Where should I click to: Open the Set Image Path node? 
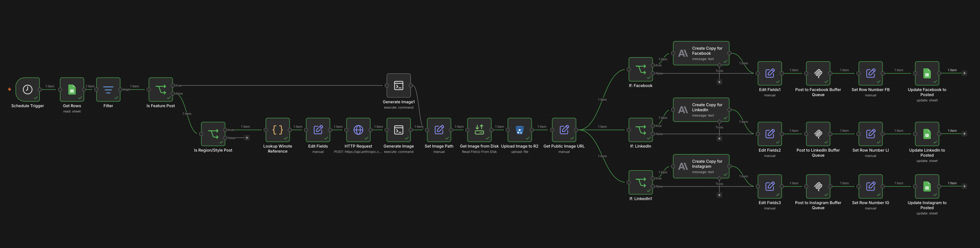coord(439,130)
